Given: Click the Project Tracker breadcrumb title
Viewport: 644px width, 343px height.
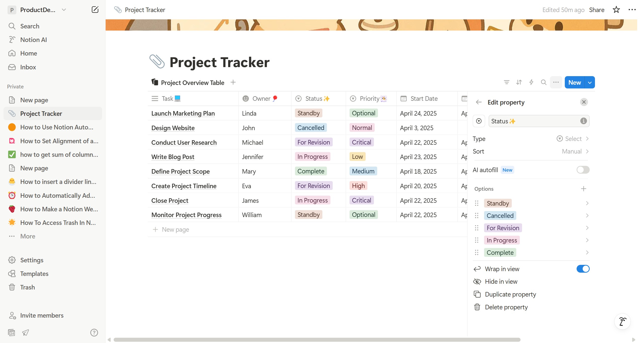Looking at the screenshot, I should click(145, 10).
